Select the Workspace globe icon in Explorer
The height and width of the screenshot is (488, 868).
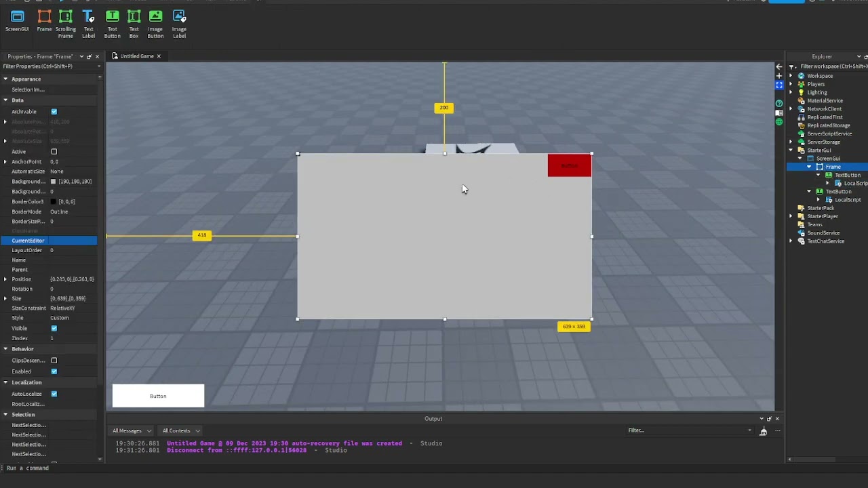802,76
